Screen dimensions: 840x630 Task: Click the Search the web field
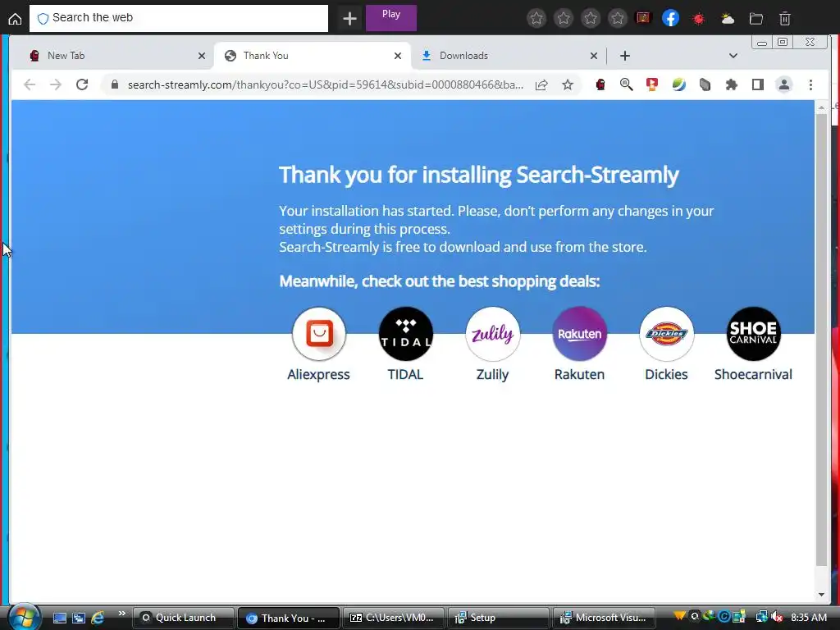tap(178, 18)
